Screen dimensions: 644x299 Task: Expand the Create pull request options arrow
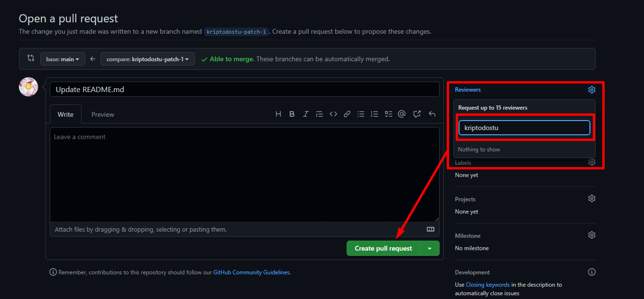point(430,248)
